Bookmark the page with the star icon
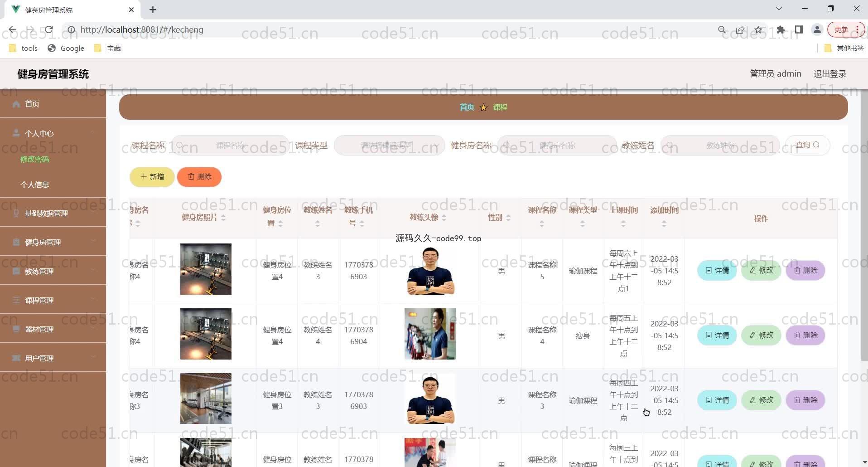 coord(758,30)
